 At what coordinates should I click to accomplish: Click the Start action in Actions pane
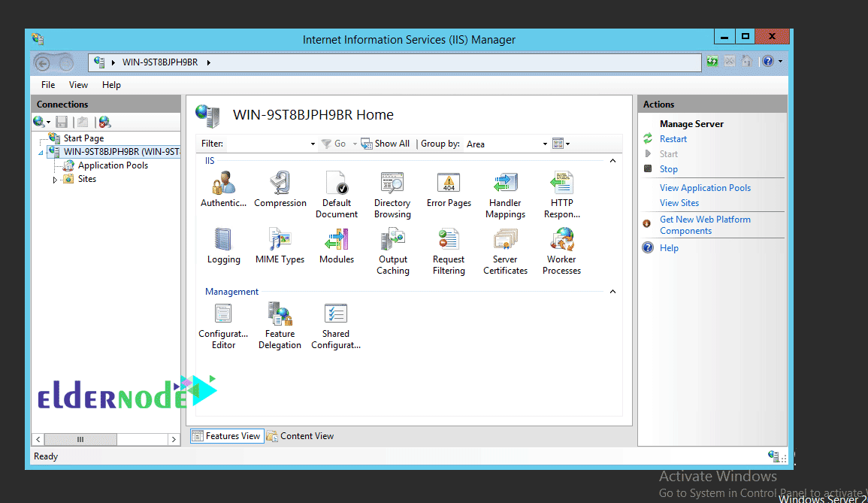pos(668,154)
